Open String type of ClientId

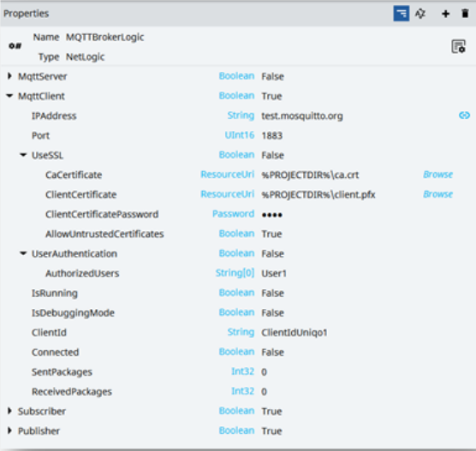coord(241,332)
